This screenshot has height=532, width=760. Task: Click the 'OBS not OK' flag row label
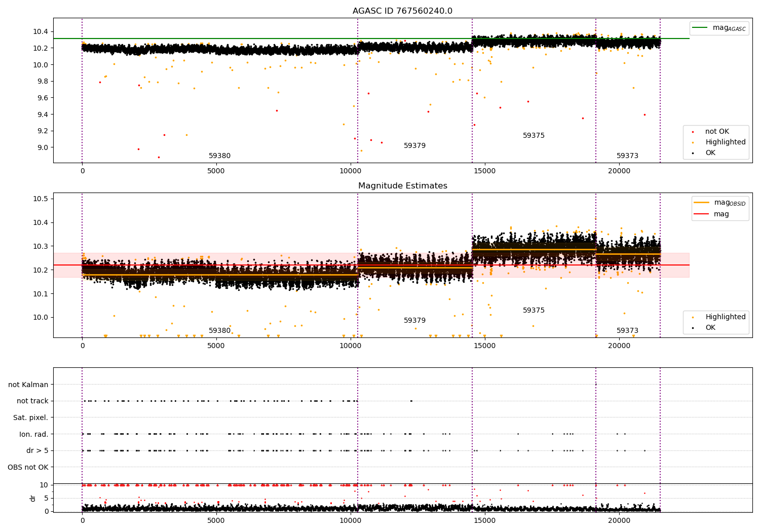point(28,467)
